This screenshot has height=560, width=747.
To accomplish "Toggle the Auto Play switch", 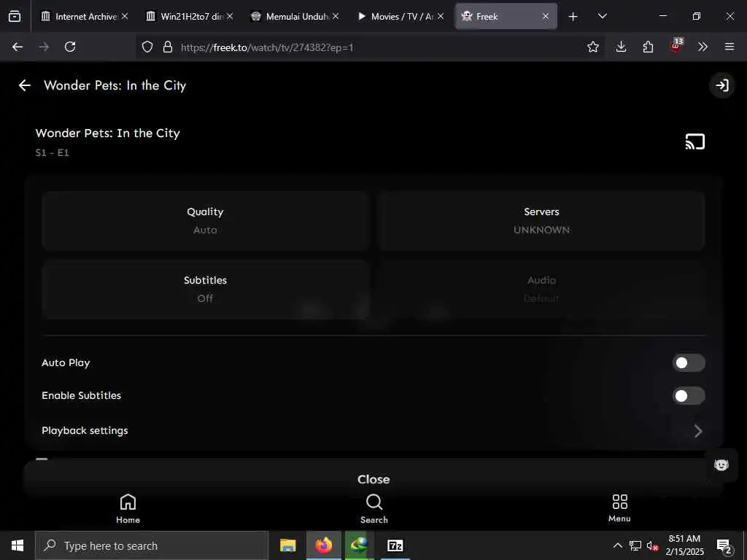I will point(689,363).
